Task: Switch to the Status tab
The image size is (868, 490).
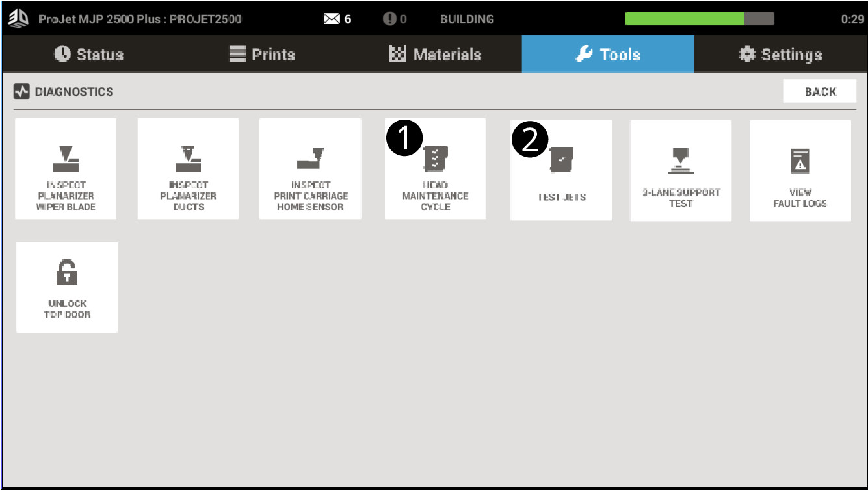Action: point(88,55)
